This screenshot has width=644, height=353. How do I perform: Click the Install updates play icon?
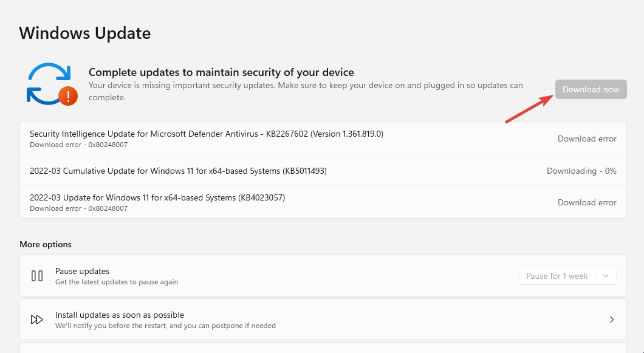click(x=36, y=319)
